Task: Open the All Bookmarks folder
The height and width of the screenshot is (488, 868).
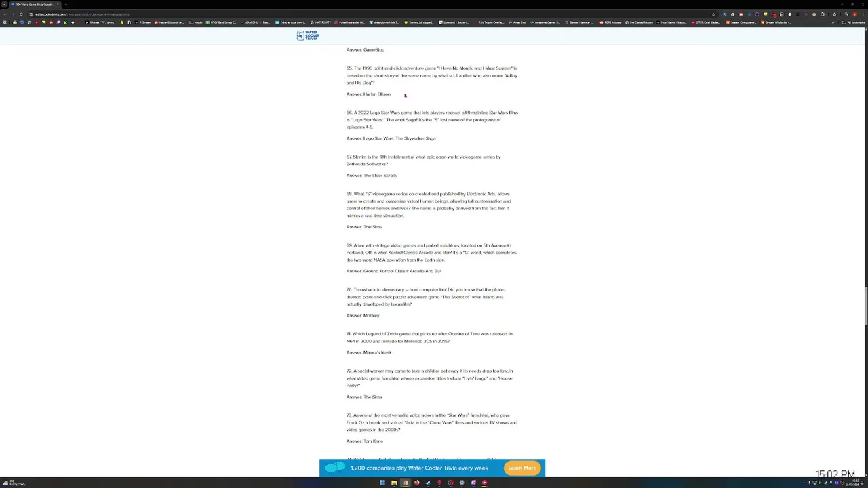Action: tap(853, 22)
